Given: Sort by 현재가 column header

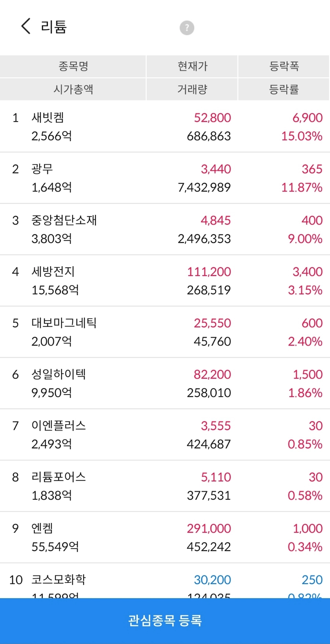Looking at the screenshot, I should [192, 66].
